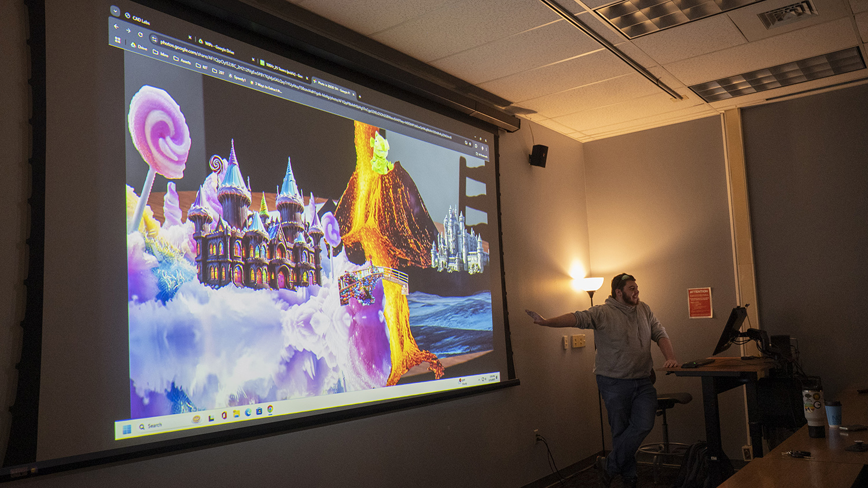Open the Chrome tab search chevron
The image size is (868, 488).
(115, 10)
